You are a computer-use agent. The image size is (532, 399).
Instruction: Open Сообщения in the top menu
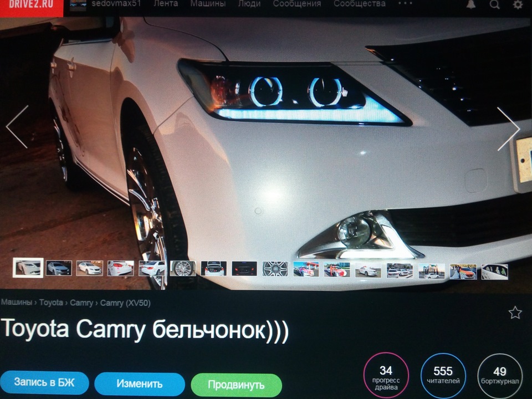click(x=297, y=4)
